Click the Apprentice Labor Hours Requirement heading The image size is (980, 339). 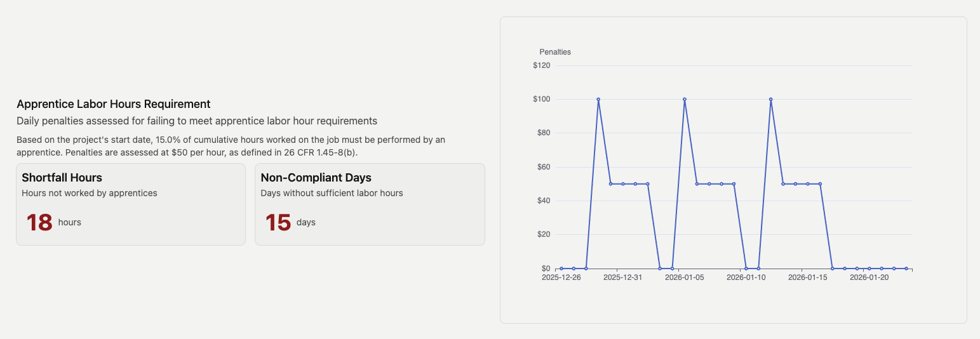(x=114, y=104)
